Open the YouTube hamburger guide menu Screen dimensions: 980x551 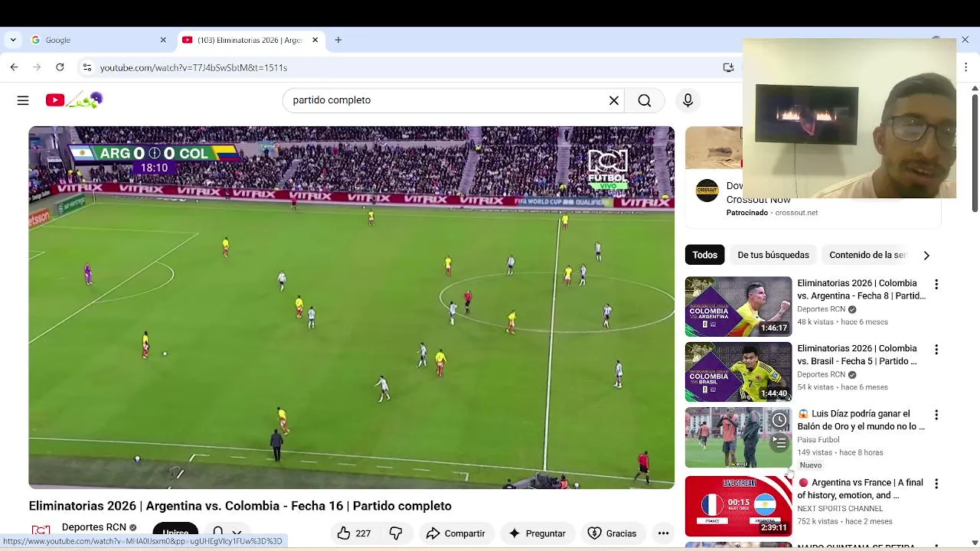click(23, 100)
